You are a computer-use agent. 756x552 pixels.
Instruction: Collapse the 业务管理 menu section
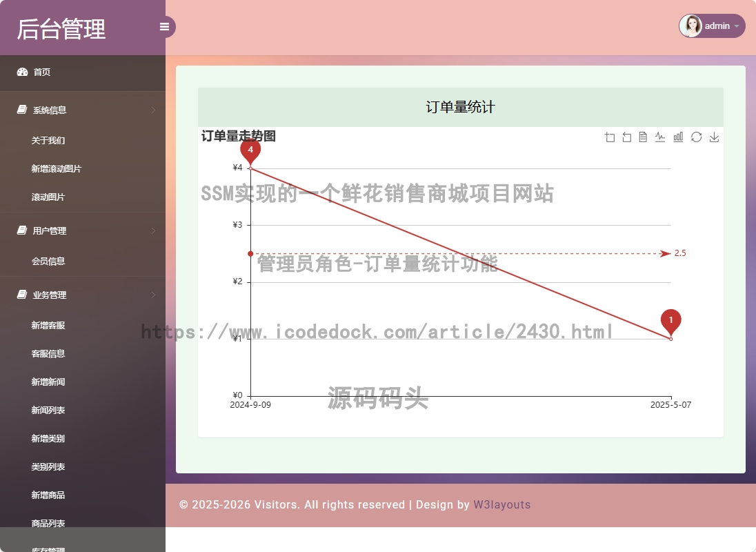[x=83, y=295]
